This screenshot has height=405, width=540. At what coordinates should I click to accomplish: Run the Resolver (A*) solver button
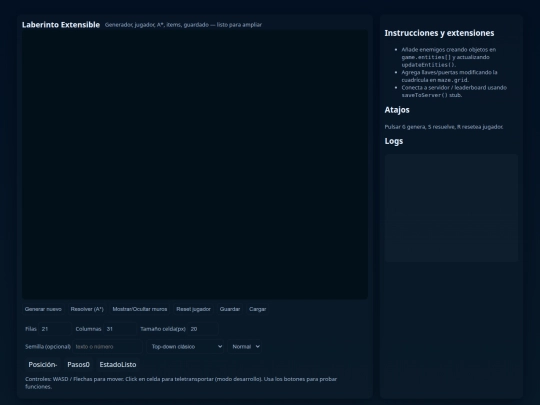pyautogui.click(x=87, y=309)
